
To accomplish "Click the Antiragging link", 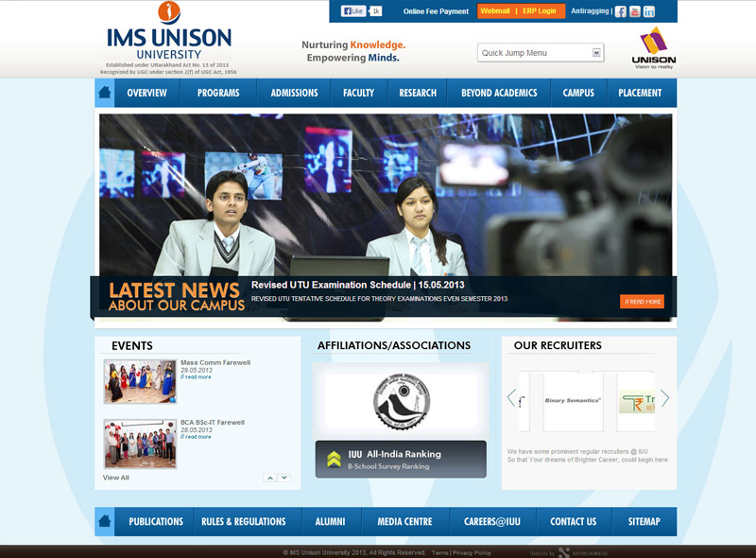I will [590, 10].
